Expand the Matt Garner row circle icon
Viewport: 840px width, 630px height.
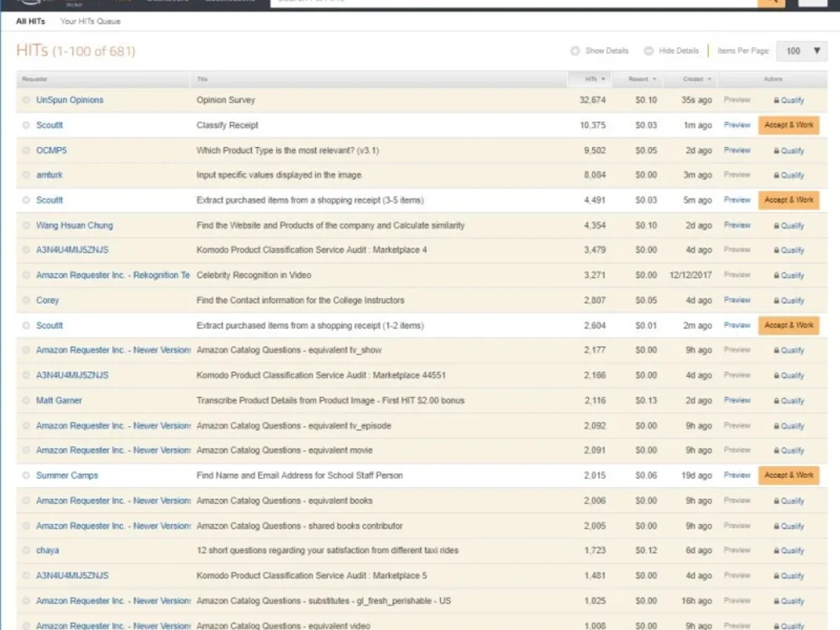(x=26, y=401)
